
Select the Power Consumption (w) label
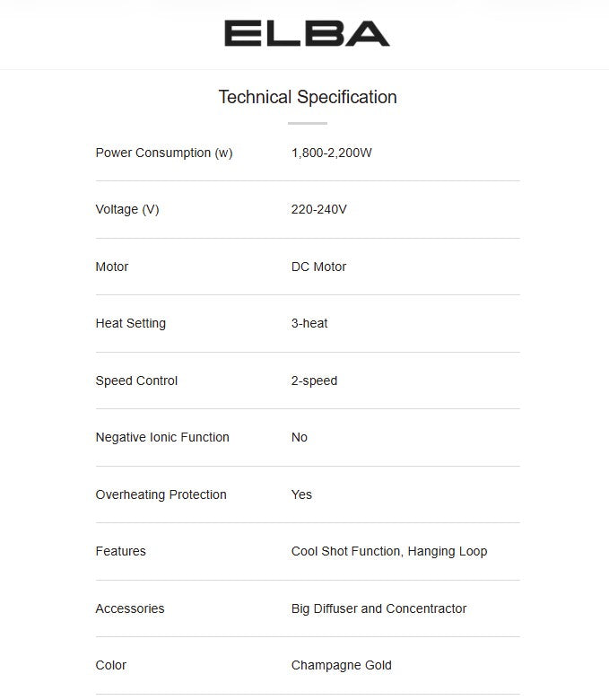pos(164,153)
